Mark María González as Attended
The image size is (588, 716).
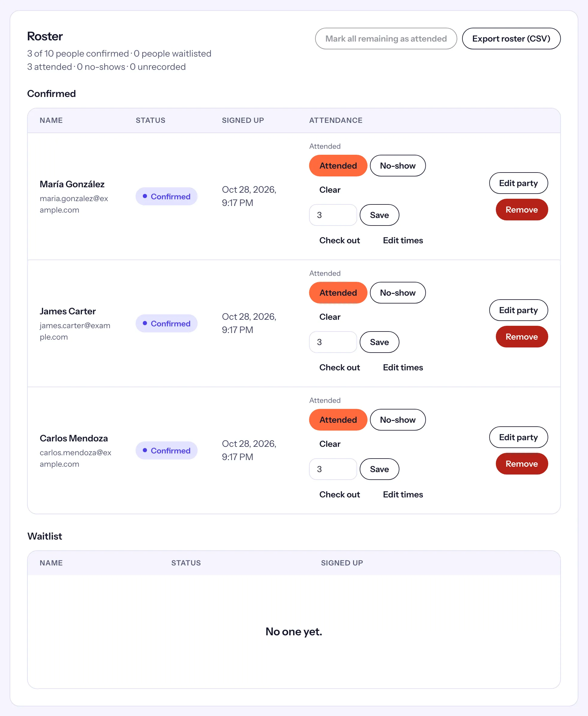pyautogui.click(x=338, y=166)
